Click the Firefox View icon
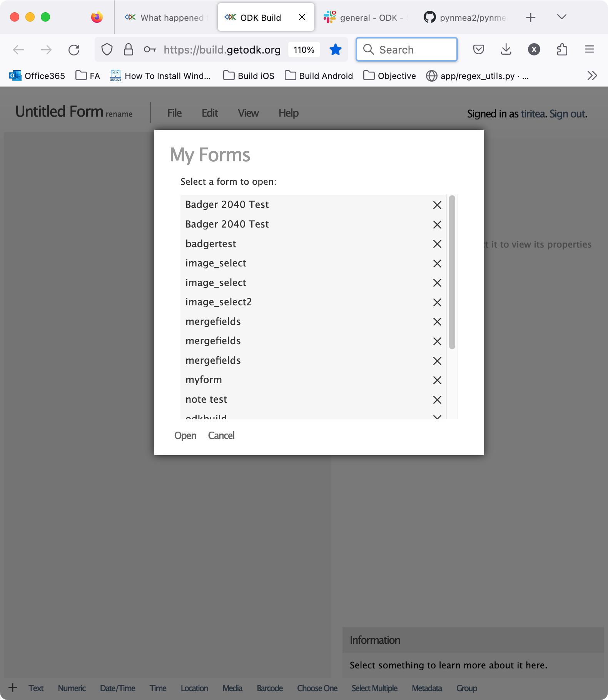This screenshot has width=608, height=700. (x=97, y=17)
